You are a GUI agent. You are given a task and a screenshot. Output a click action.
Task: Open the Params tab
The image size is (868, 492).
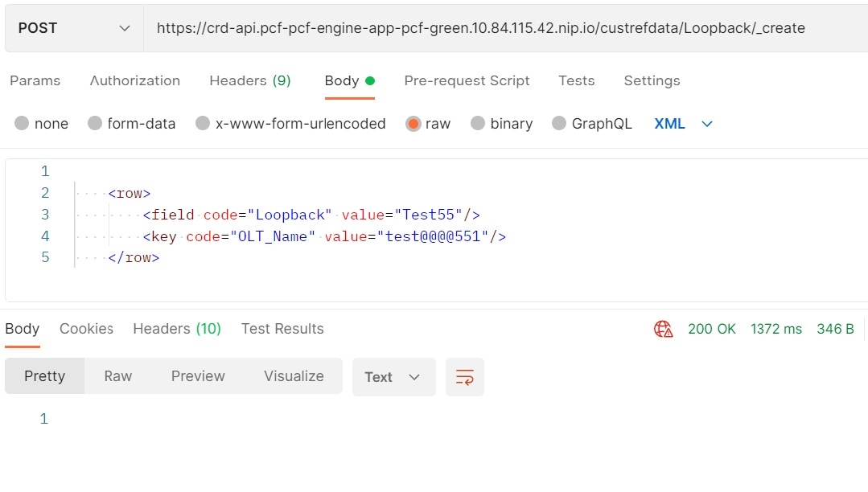pos(35,80)
